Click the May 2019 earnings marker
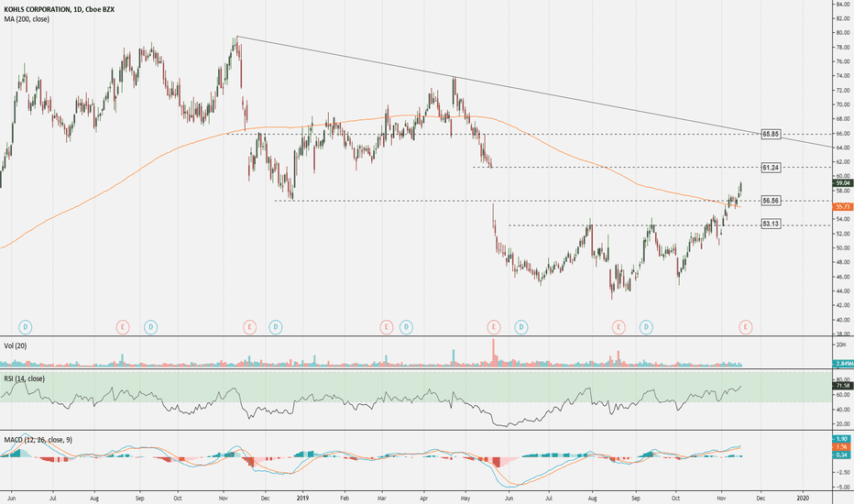This screenshot has height=504, width=854. coord(494,327)
